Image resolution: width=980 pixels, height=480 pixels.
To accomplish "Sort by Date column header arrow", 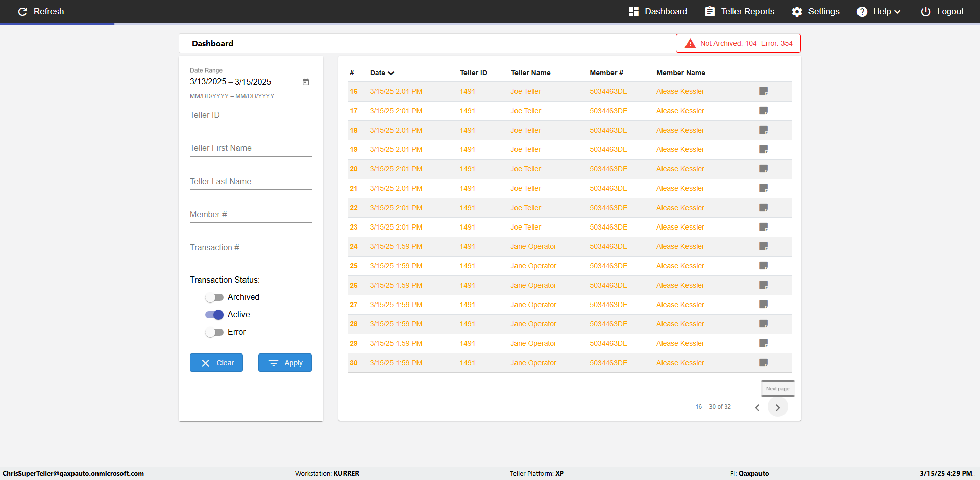I will point(391,73).
